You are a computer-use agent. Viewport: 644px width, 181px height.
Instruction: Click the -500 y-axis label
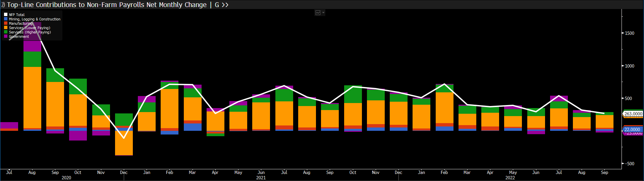tap(629, 164)
